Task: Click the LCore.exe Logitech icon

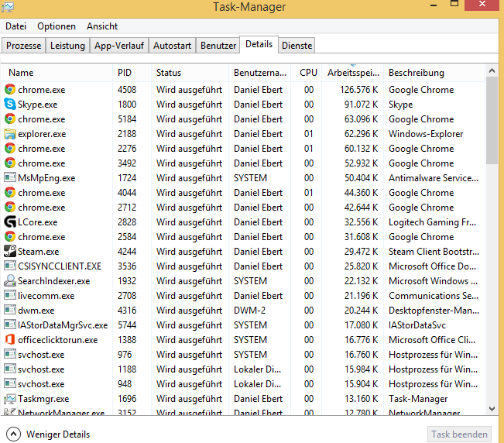Action: pyautogui.click(x=10, y=222)
